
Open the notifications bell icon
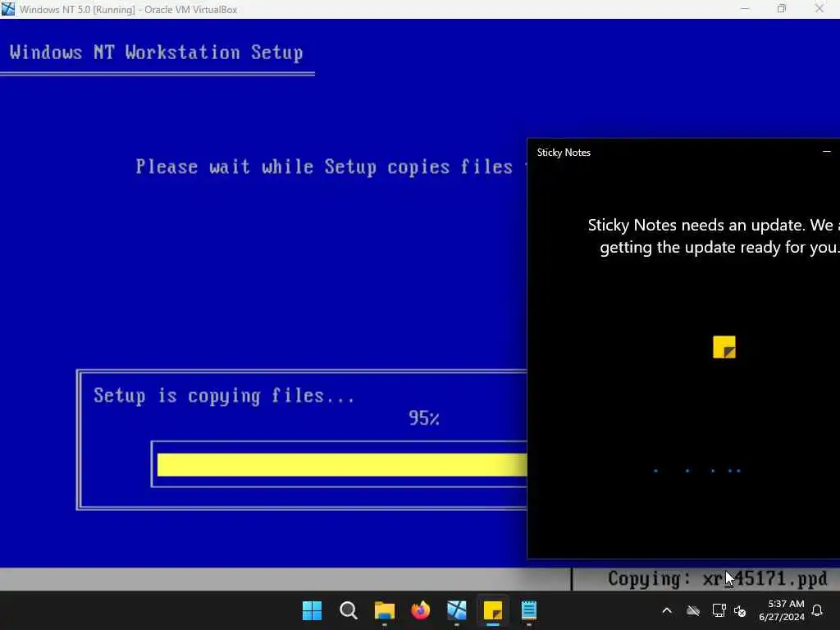(x=818, y=610)
